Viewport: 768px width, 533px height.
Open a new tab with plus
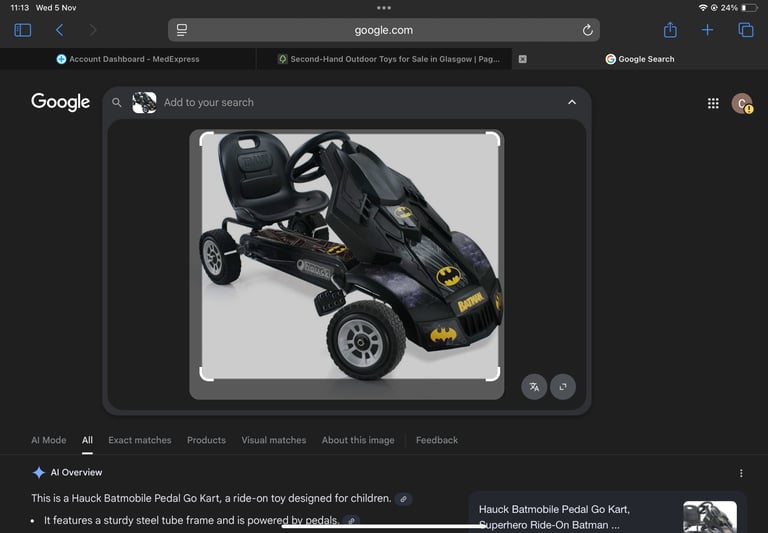(x=707, y=30)
